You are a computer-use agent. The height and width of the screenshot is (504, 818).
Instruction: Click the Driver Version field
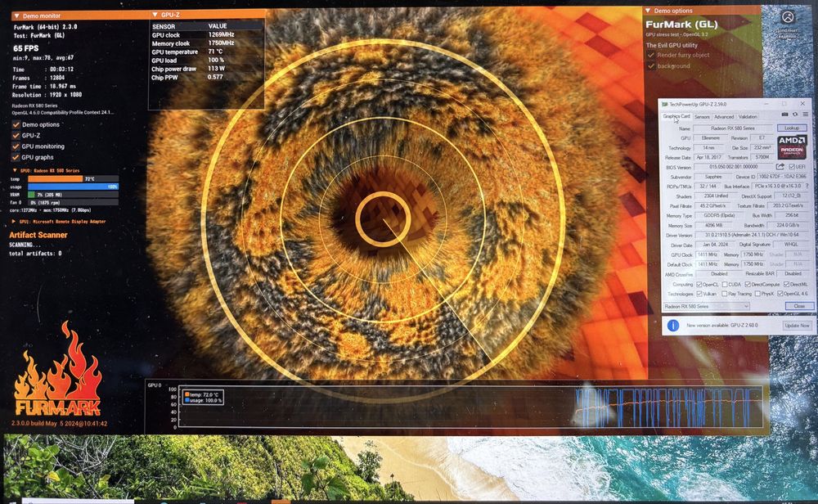pyautogui.click(x=753, y=236)
